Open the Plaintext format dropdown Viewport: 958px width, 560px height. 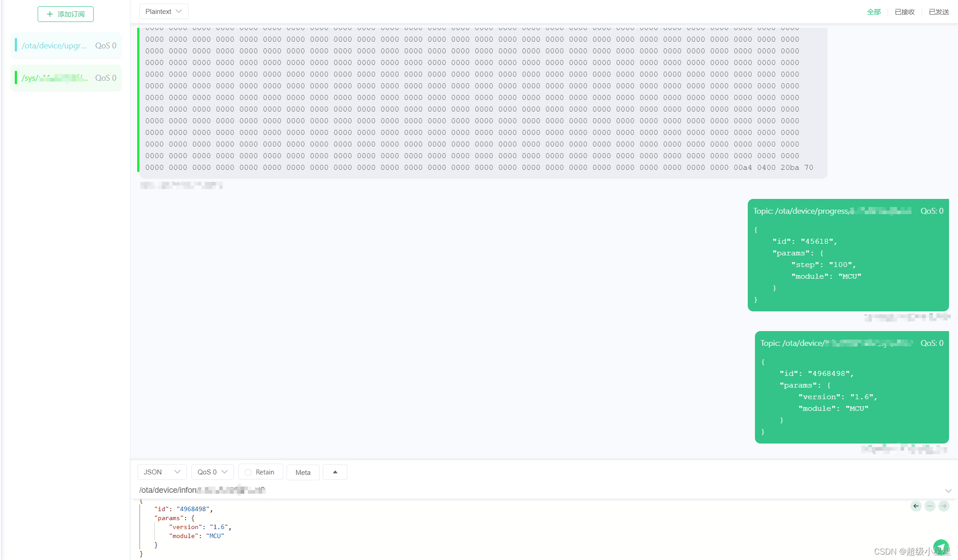(164, 12)
